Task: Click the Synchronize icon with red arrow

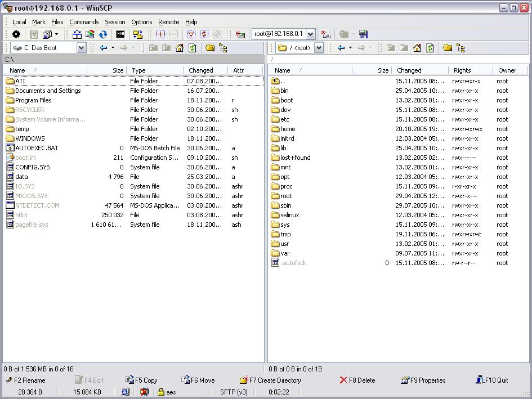Action: (x=90, y=34)
